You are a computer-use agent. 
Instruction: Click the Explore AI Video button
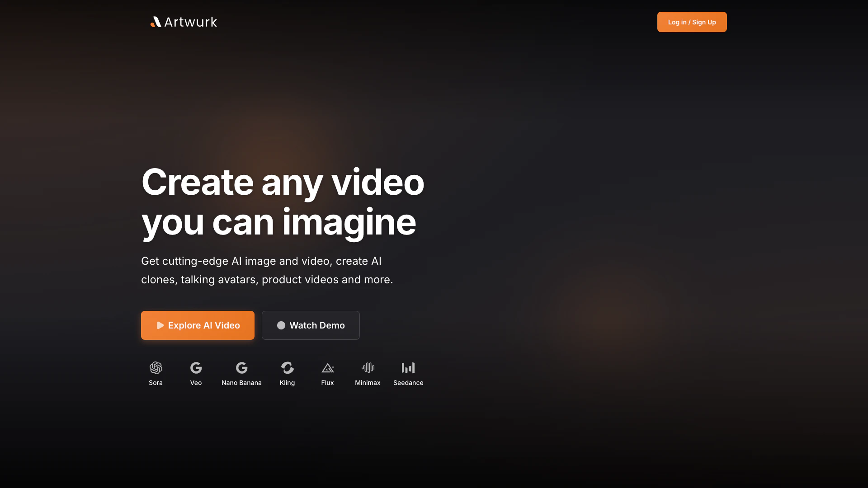click(x=198, y=325)
